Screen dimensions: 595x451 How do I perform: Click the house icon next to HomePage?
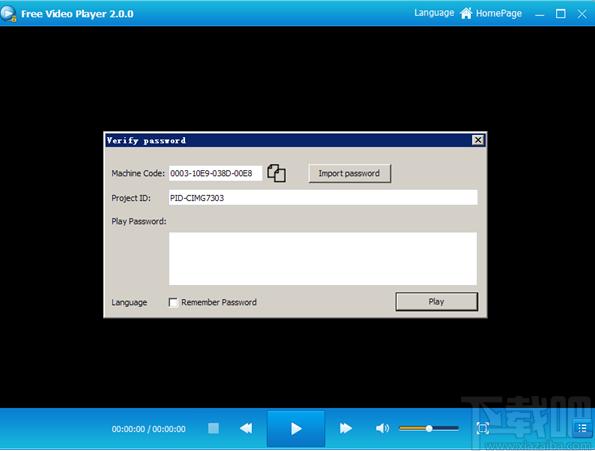[466, 13]
